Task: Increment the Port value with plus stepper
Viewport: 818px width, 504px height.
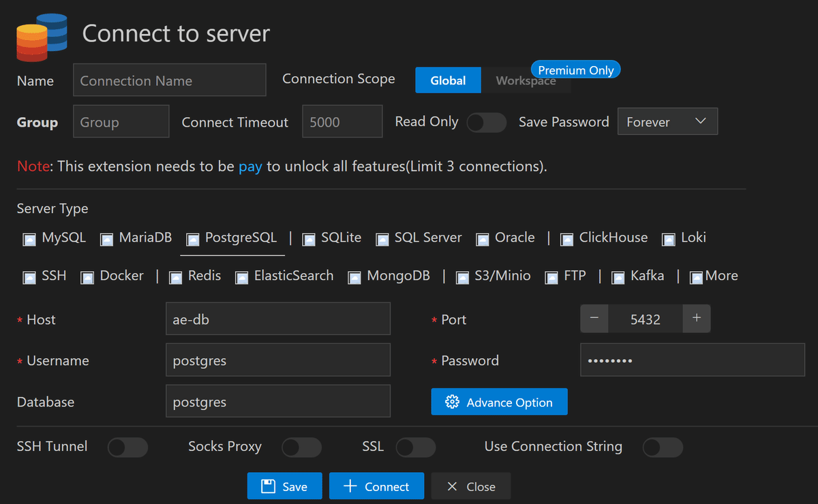Action: (697, 319)
